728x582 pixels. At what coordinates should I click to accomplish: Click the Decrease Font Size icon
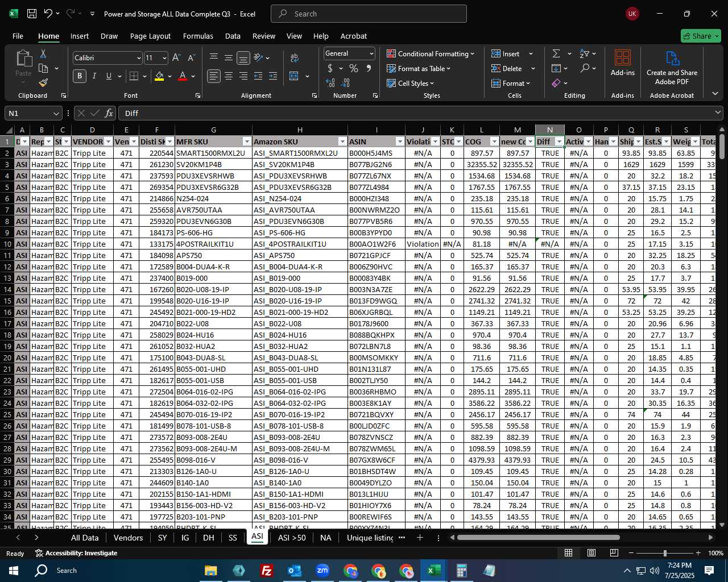pyautogui.click(x=191, y=58)
